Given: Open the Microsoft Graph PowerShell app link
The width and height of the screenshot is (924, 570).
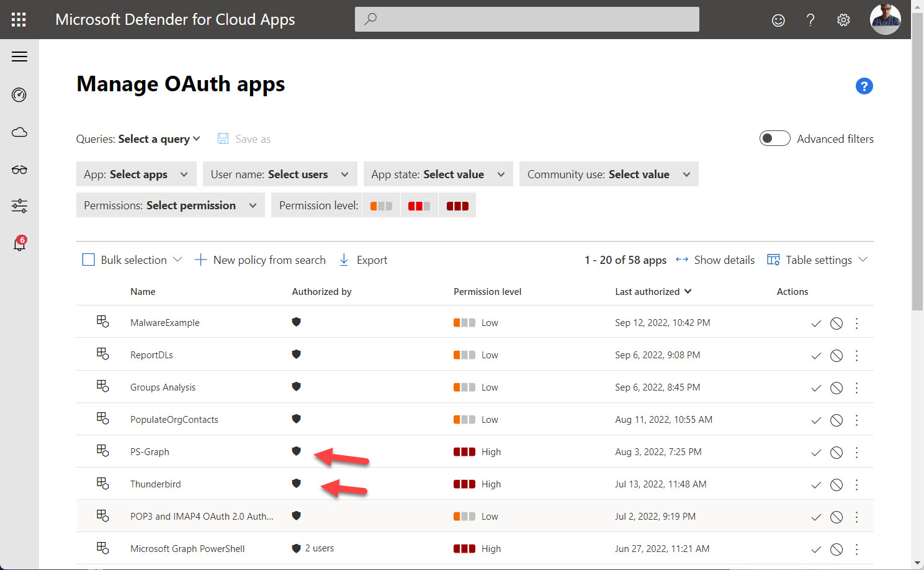Looking at the screenshot, I should pos(187,548).
